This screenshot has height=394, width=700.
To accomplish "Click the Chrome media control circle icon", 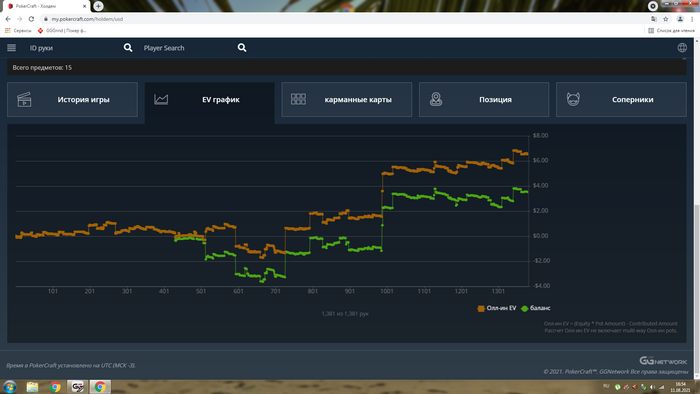I will 653,6.
